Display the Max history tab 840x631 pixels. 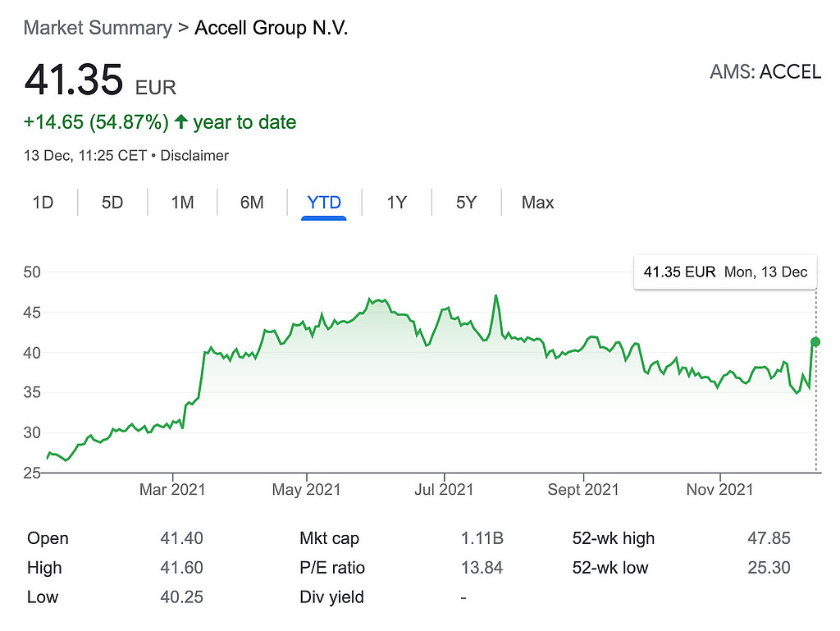[537, 203]
